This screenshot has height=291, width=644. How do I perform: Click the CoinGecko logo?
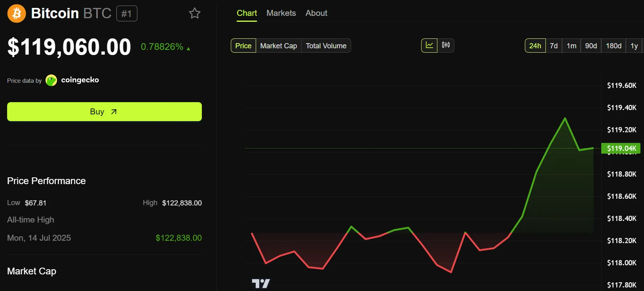(51, 80)
